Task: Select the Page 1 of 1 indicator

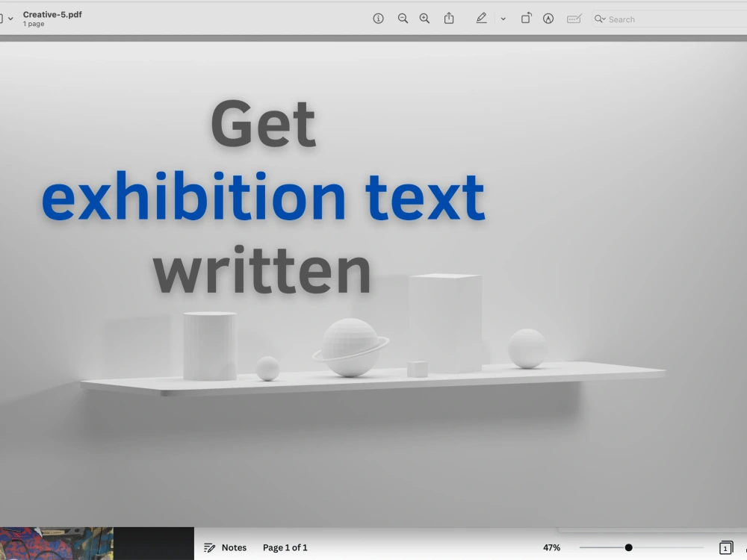Action: 285,547
